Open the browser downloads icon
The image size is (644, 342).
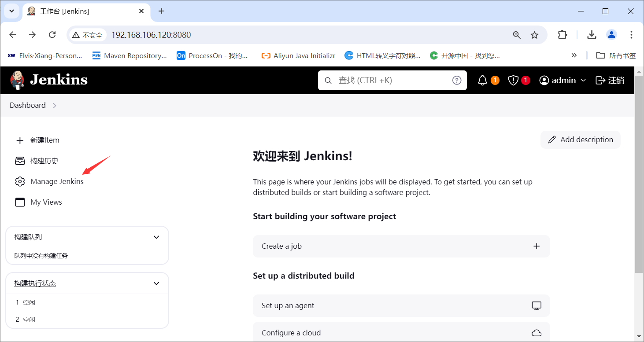pos(592,35)
